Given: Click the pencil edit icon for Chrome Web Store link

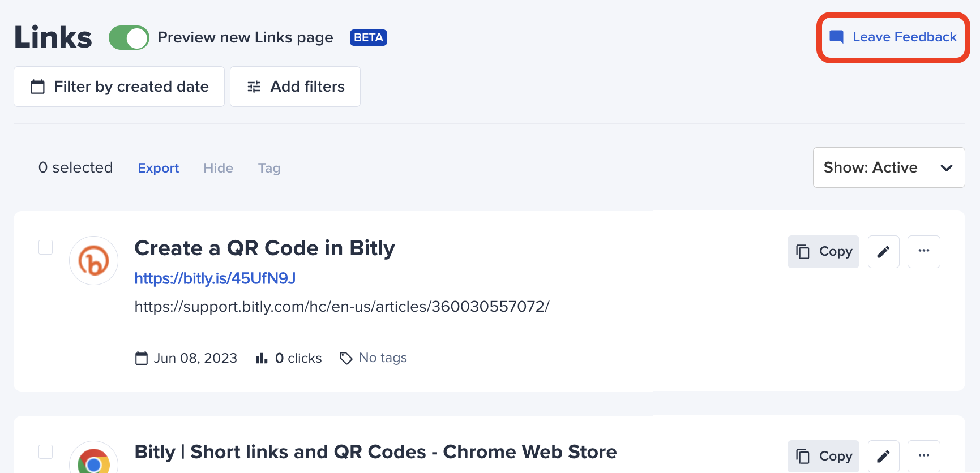Looking at the screenshot, I should (883, 456).
